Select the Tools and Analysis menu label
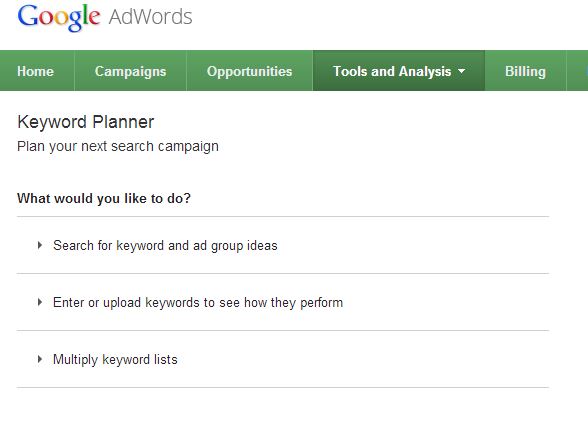This screenshot has height=448, width=588. pos(392,71)
